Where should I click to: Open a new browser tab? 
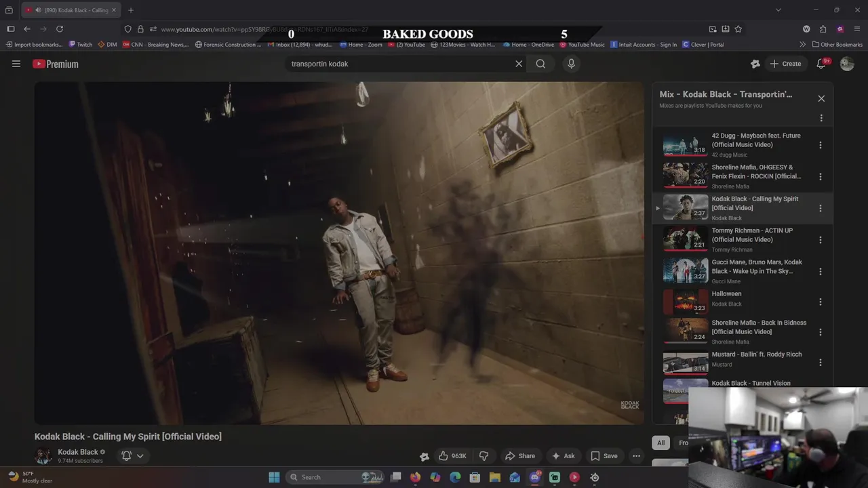(131, 10)
